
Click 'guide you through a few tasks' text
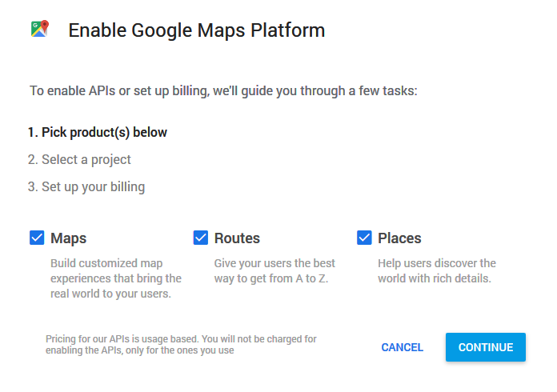click(329, 91)
